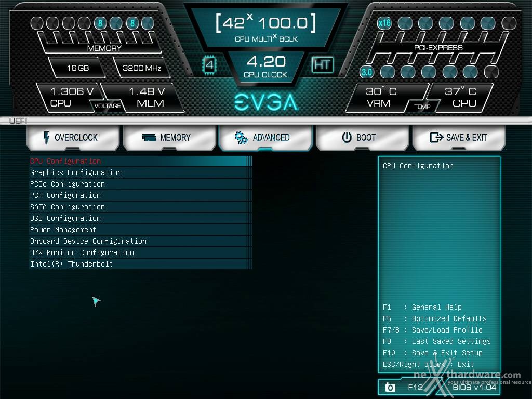This screenshot has height=399, width=532.
Task: Click the HT hyper-threading indicator
Action: click(x=322, y=64)
